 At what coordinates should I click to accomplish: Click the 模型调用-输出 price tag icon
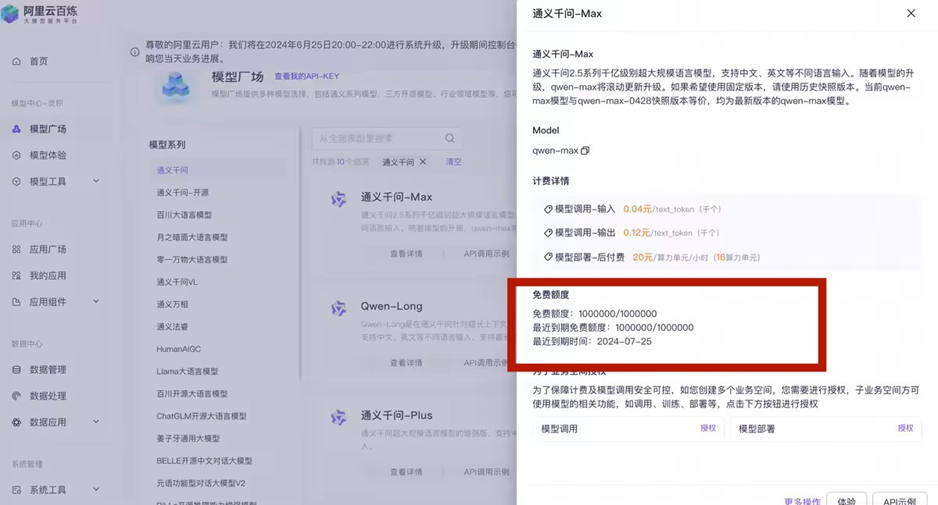[547, 233]
